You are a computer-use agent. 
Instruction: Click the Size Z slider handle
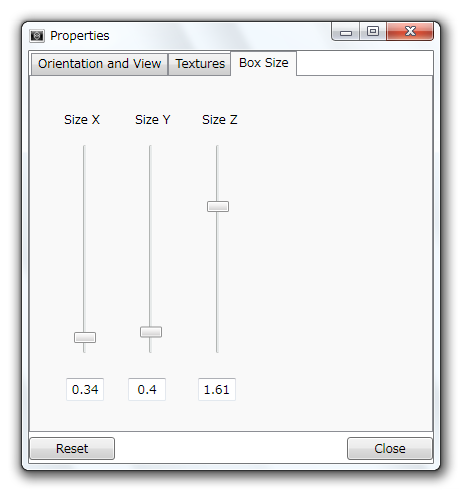pyautogui.click(x=218, y=206)
